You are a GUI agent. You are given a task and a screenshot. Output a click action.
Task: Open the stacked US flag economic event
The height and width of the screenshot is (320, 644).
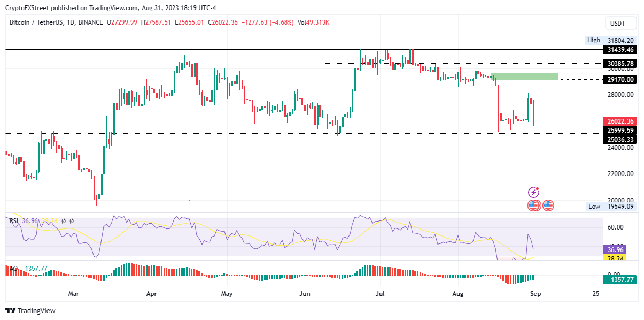click(x=533, y=205)
